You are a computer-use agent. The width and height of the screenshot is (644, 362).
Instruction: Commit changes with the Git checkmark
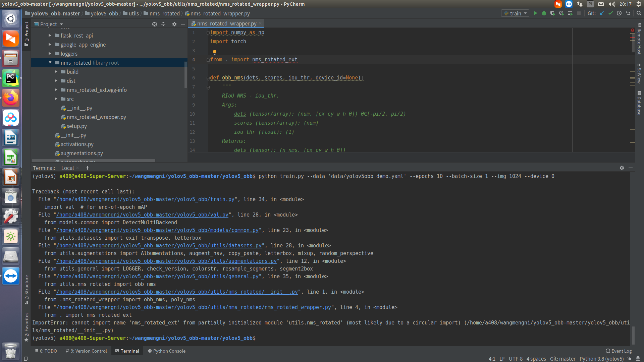pos(610,13)
